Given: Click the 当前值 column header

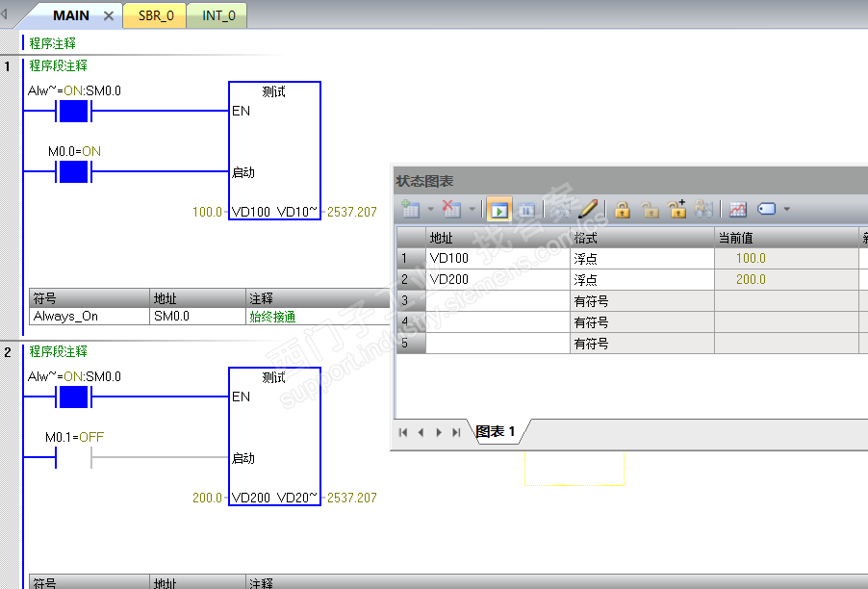Looking at the screenshot, I should tap(786, 238).
